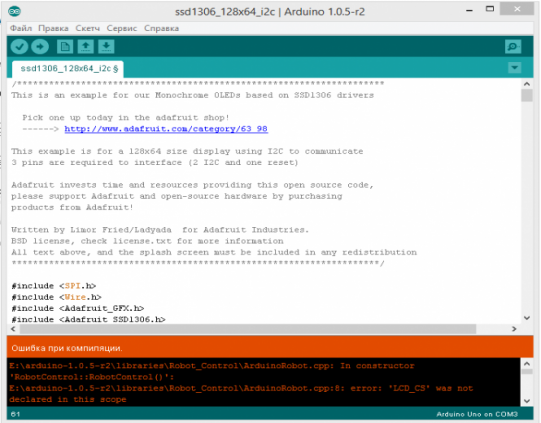Click the editor vertical scrollbar thumb
541x423 pixels.
tap(527, 96)
